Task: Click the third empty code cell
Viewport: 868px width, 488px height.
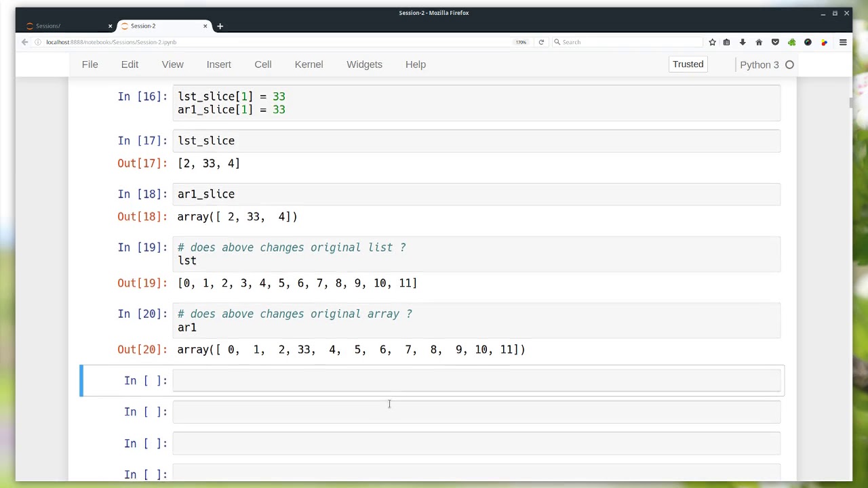Action: coord(477,443)
